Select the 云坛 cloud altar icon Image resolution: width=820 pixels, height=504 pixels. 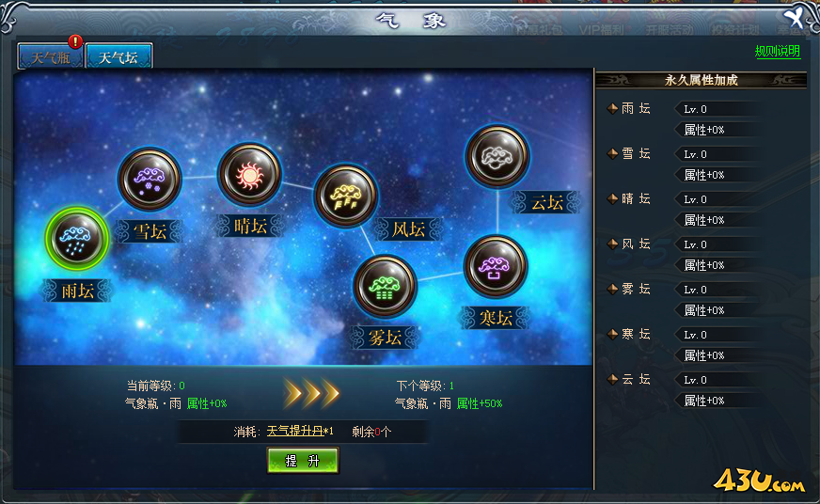tap(497, 156)
